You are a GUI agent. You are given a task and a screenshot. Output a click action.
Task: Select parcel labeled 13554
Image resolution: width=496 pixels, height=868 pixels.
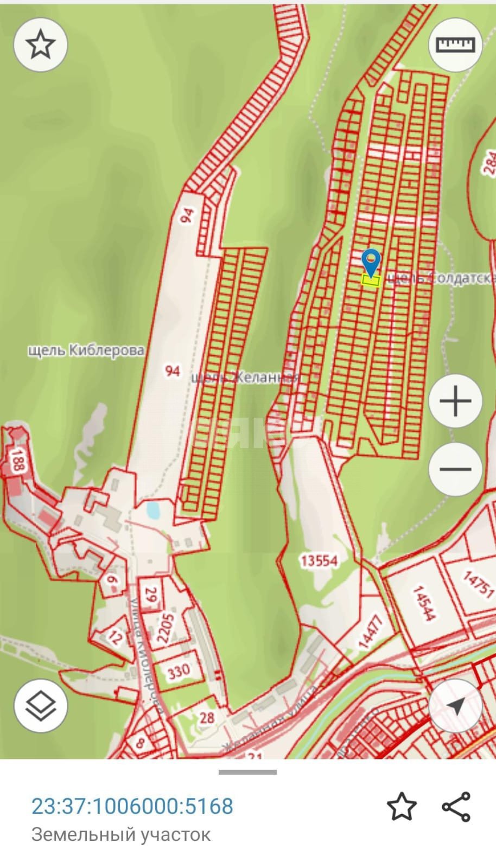tap(320, 561)
